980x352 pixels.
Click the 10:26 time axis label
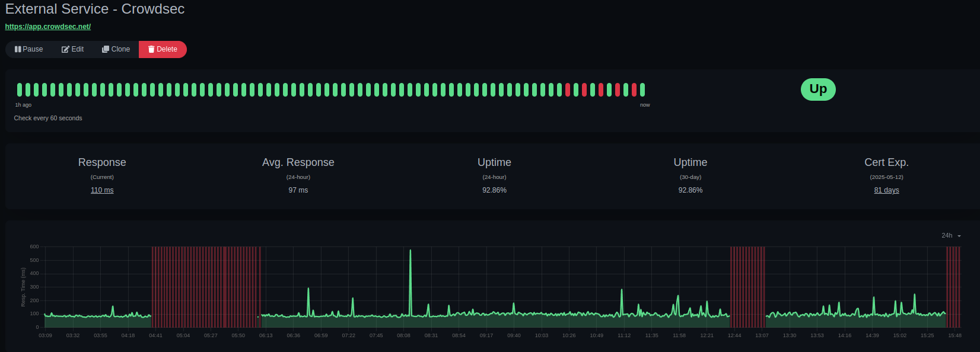click(x=569, y=335)
